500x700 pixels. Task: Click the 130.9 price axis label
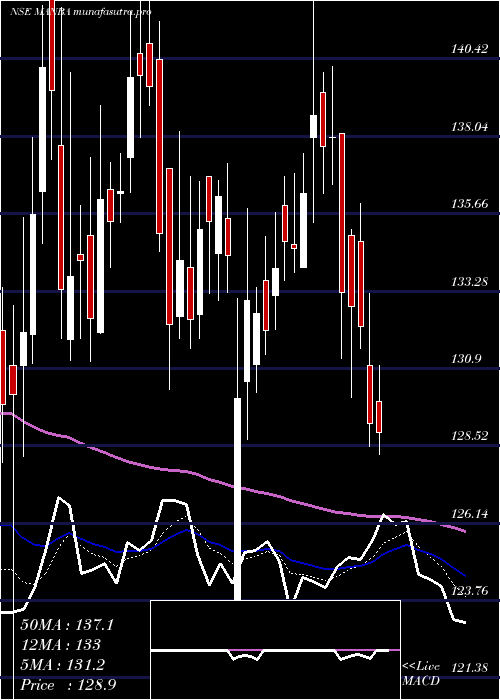466,359
